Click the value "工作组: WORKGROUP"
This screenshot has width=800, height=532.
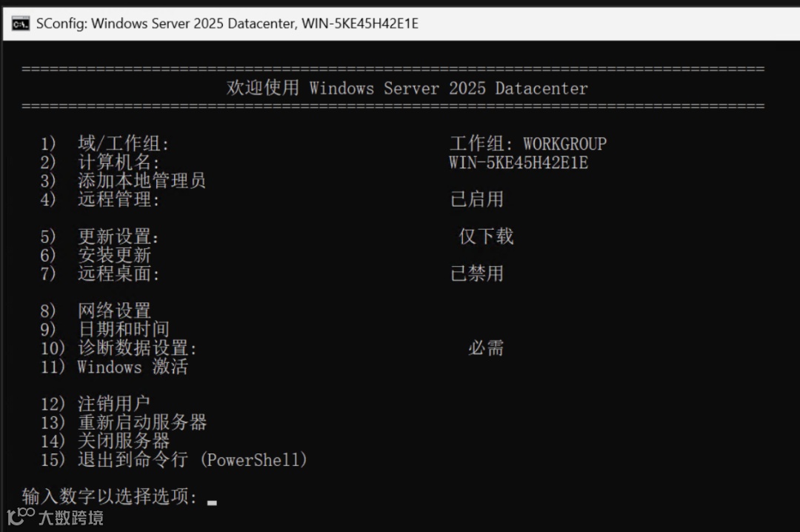click(x=528, y=144)
